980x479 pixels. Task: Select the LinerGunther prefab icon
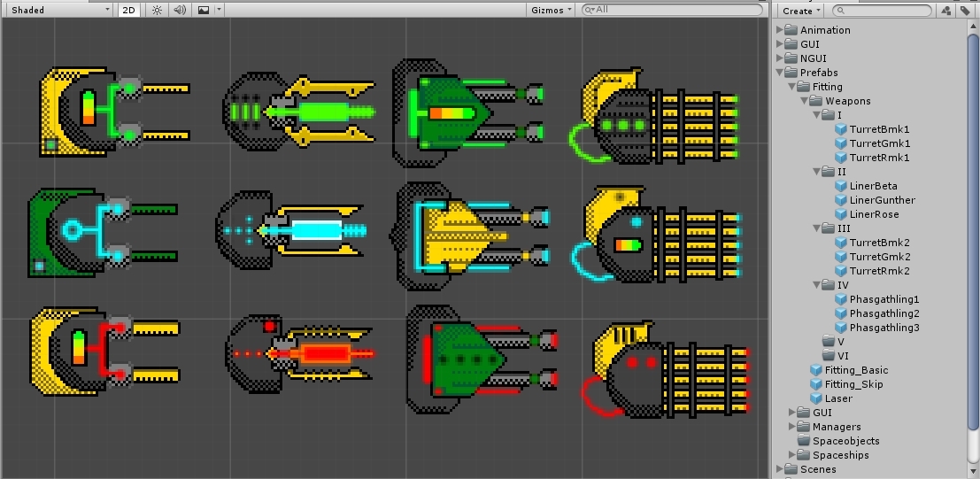tap(841, 200)
